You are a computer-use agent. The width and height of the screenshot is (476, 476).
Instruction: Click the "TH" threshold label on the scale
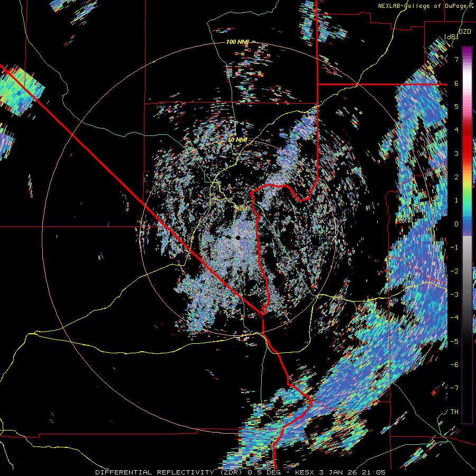click(x=454, y=411)
